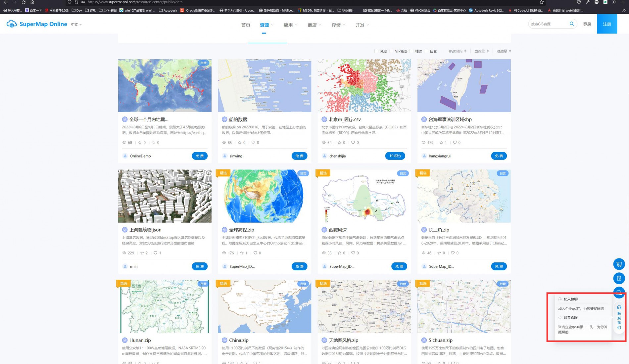This screenshot has width=629, height=364.
Task: Expand the 资源 navigation dropdown
Action: point(266,25)
